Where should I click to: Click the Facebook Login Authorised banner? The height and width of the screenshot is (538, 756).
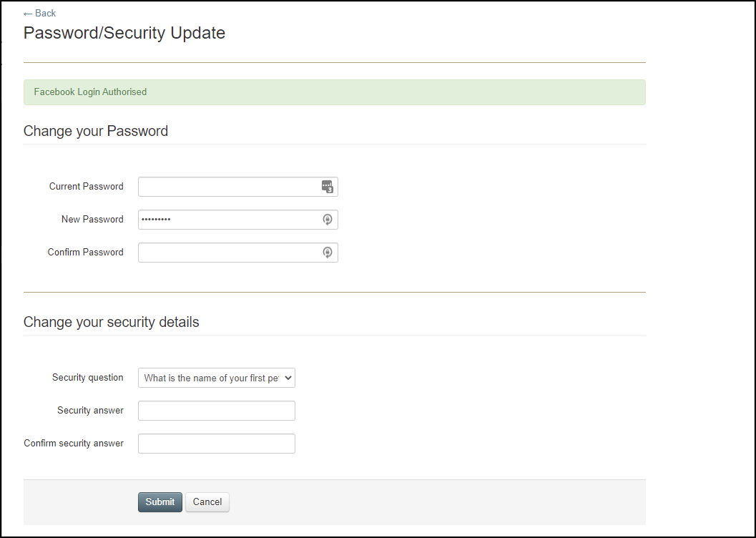point(334,92)
